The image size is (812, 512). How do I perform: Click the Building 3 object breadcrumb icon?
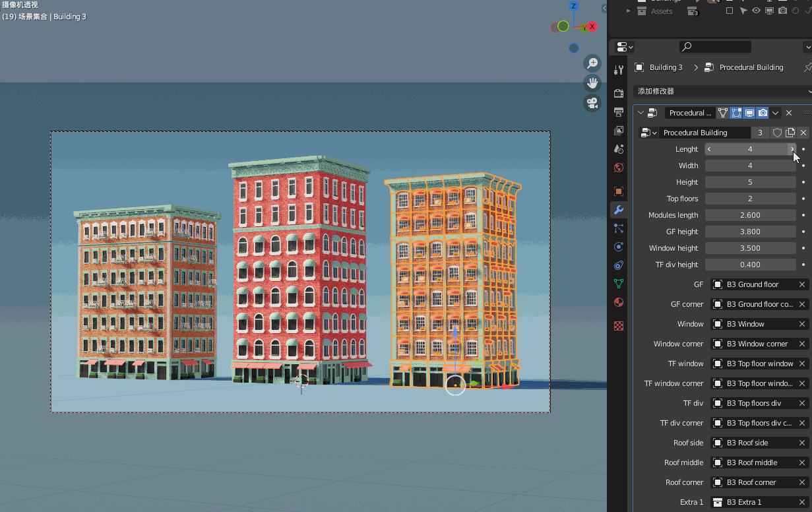coord(639,67)
